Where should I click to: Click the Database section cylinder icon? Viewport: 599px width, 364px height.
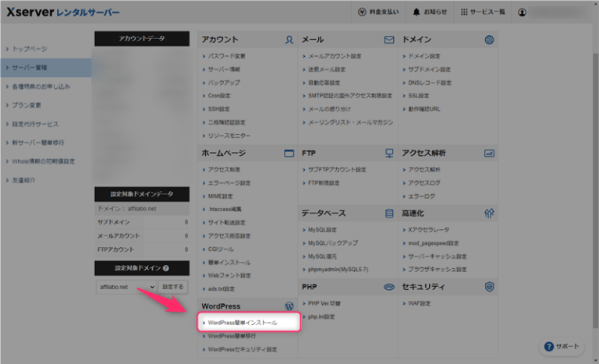click(388, 213)
